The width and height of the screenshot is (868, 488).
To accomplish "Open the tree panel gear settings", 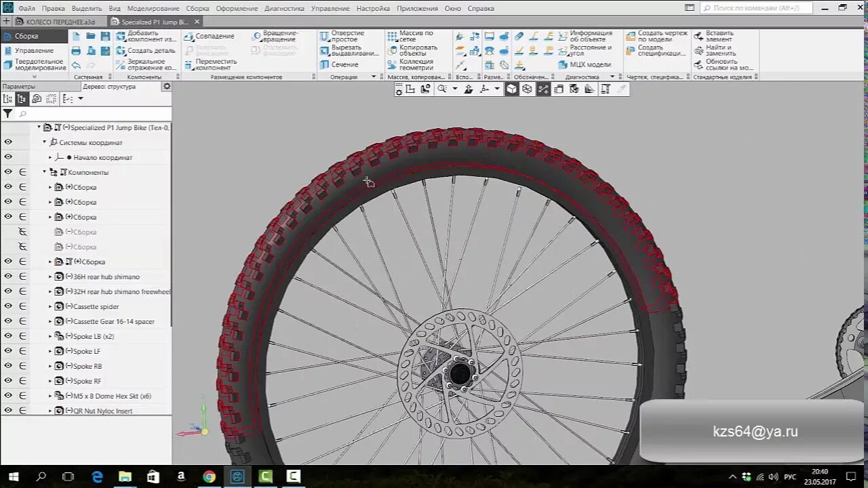I will pyautogui.click(x=167, y=87).
